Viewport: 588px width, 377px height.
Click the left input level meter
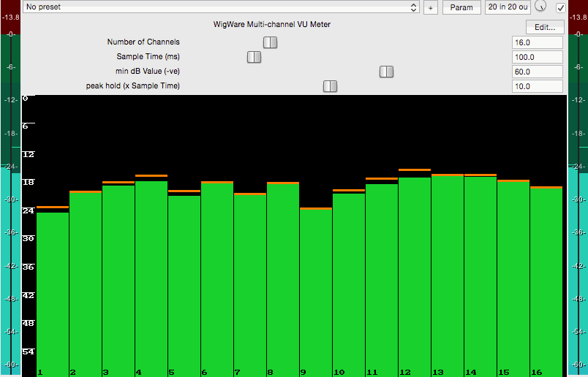click(10, 187)
